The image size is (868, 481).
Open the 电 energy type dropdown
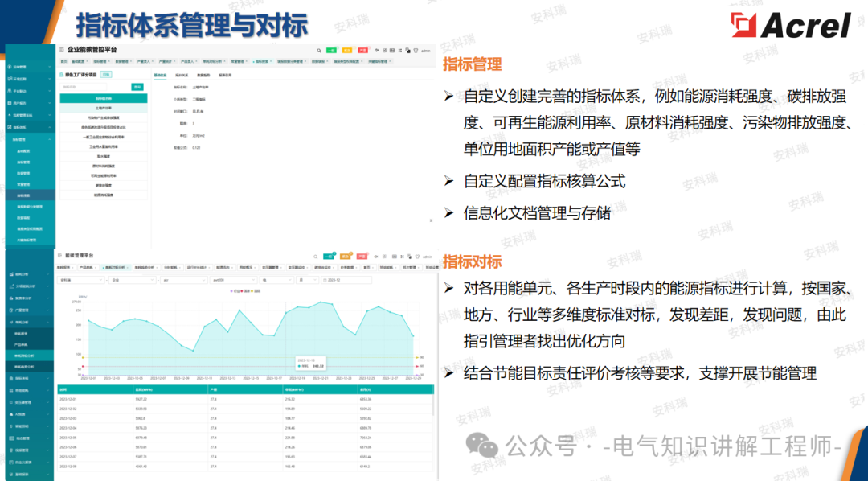click(x=275, y=280)
